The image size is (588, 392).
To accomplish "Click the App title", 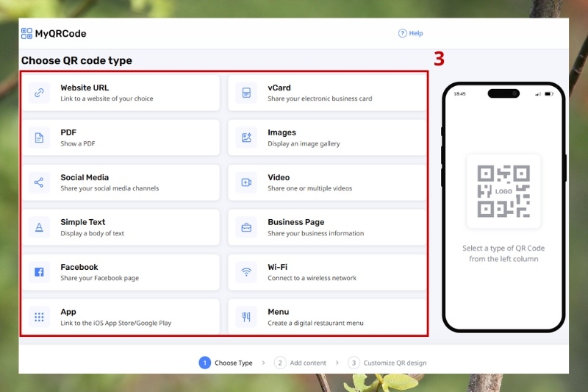I will (68, 312).
